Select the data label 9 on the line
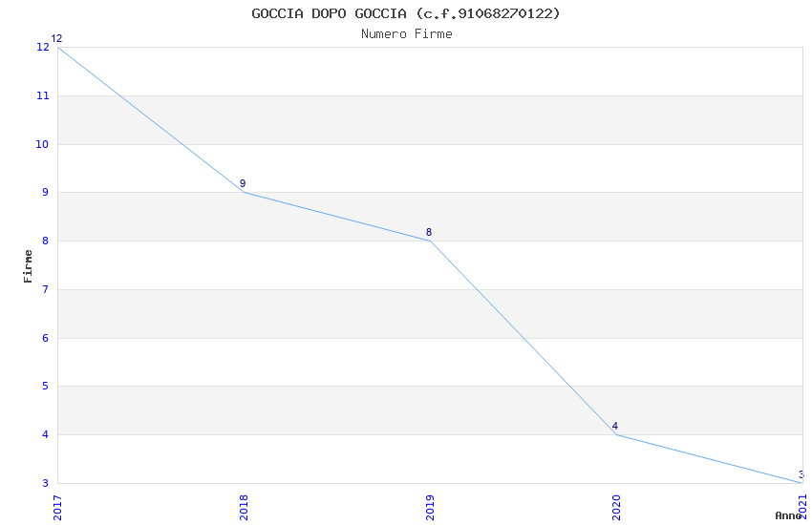 (x=243, y=183)
